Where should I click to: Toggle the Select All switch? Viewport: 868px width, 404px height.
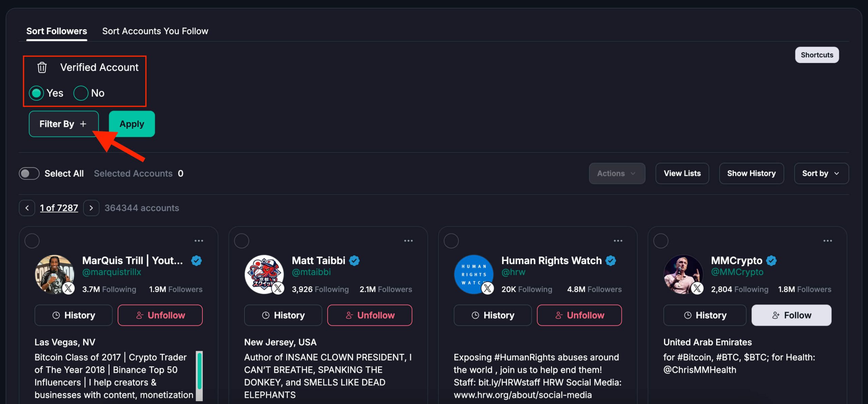click(x=29, y=174)
